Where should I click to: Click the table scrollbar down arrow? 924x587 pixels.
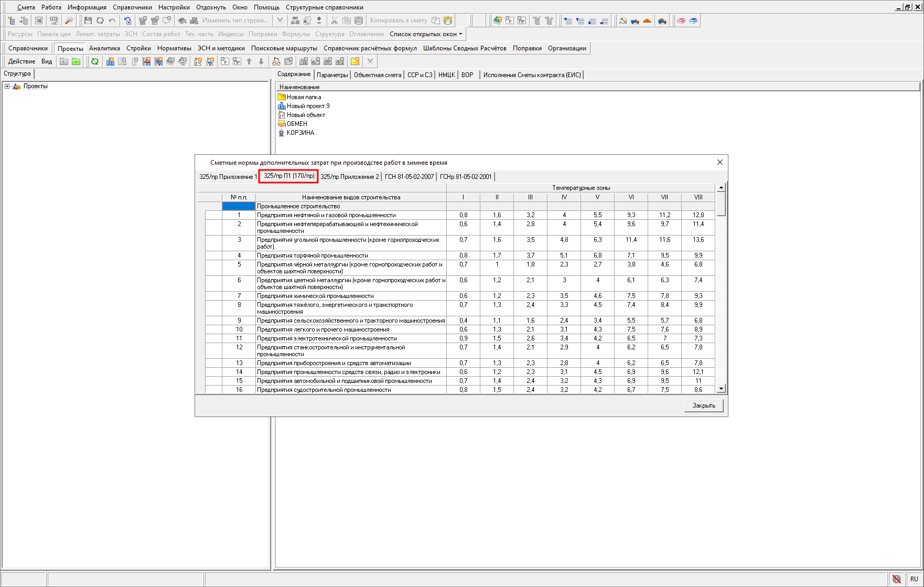[x=721, y=389]
